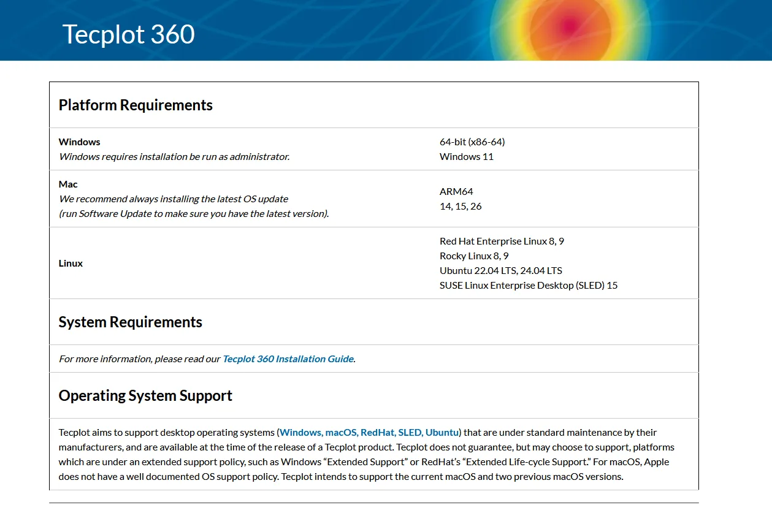
Task: Click SUSE Linux Enterprise Desktop (SLED) 15 text
Action: [529, 285]
